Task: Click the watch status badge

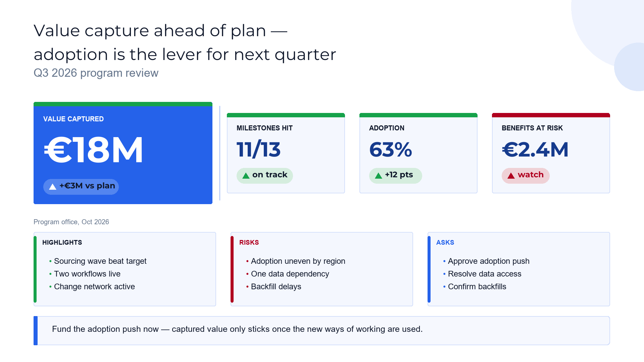Action: tap(526, 176)
